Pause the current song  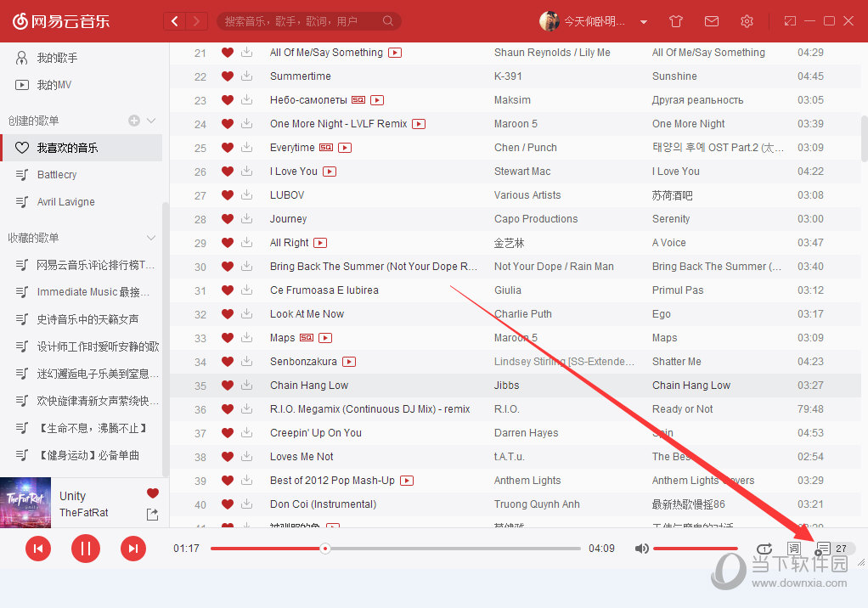click(85, 549)
